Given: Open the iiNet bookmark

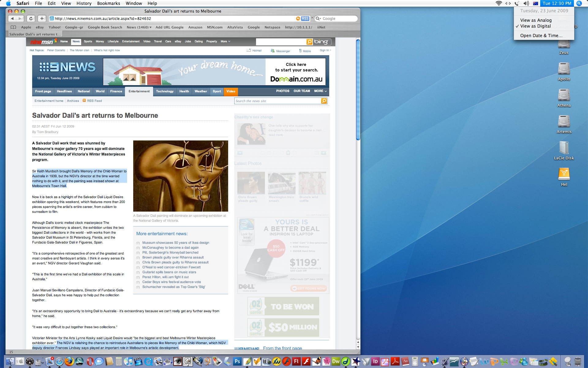Looking at the screenshot, I should 321,27.
